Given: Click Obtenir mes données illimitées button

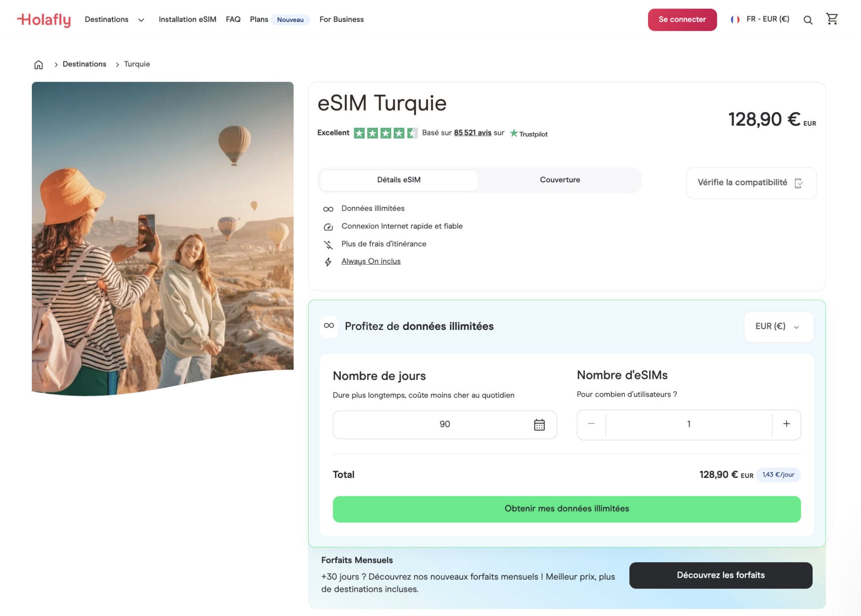Looking at the screenshot, I should [566, 509].
